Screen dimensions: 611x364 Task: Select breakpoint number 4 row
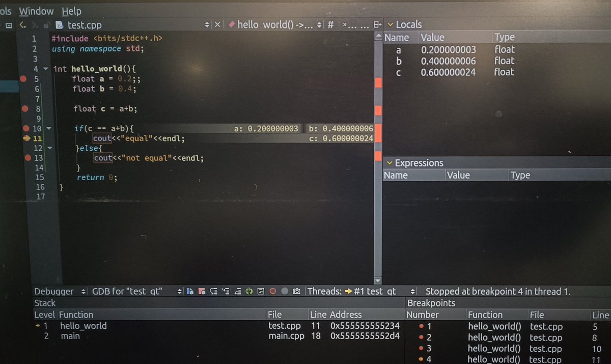click(x=508, y=359)
